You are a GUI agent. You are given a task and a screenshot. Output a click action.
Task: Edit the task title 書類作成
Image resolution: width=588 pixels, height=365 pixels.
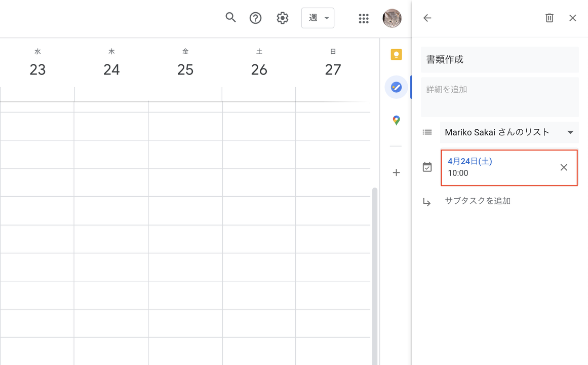point(499,59)
